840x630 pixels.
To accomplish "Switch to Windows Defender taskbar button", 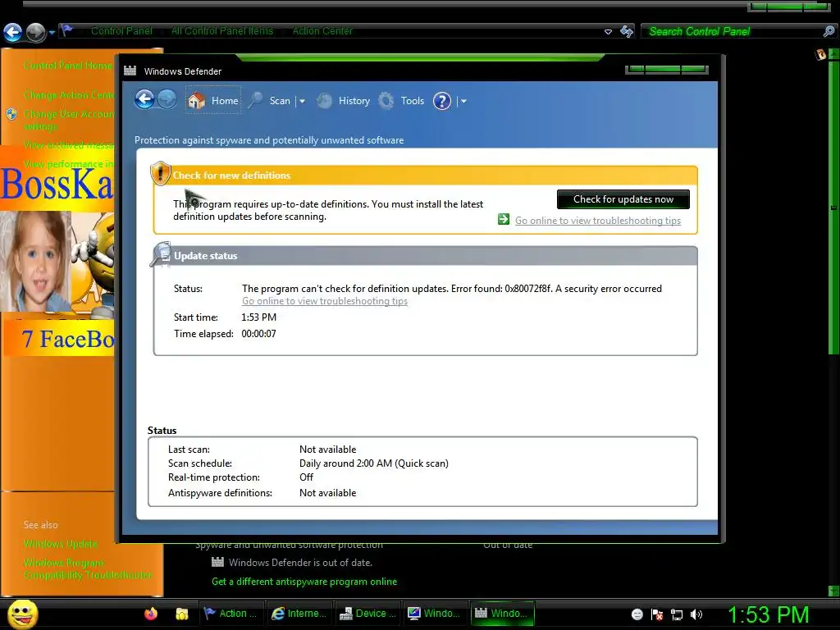I will coord(503,614).
